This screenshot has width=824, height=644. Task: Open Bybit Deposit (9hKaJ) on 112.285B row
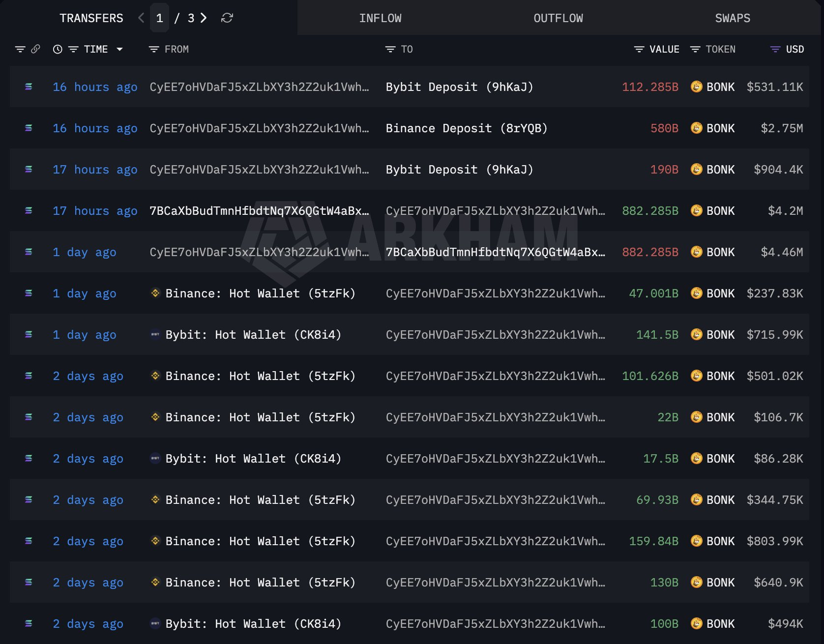point(459,87)
